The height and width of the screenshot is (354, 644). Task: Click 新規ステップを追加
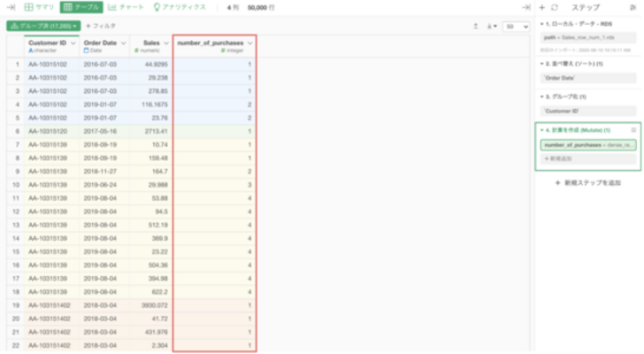pyautogui.click(x=587, y=181)
